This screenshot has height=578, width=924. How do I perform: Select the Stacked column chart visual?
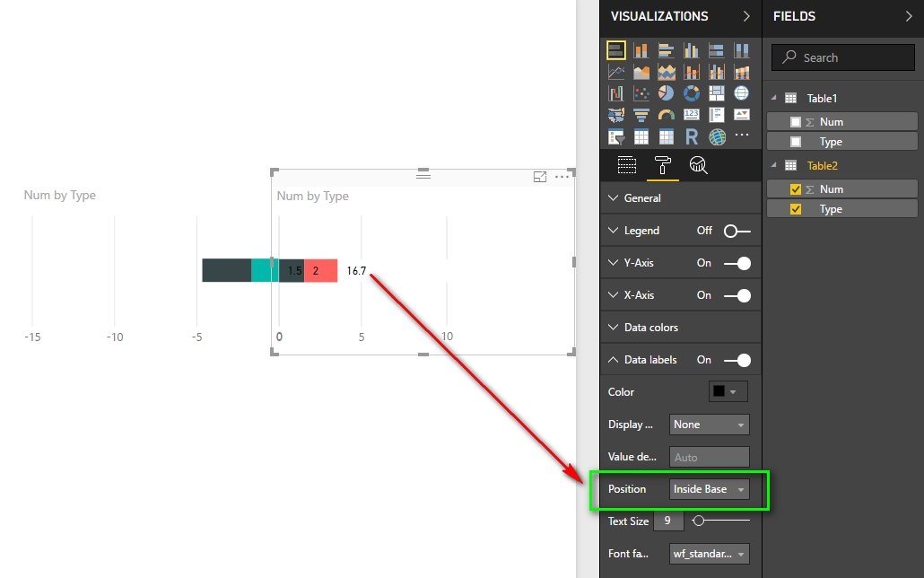tap(641, 50)
